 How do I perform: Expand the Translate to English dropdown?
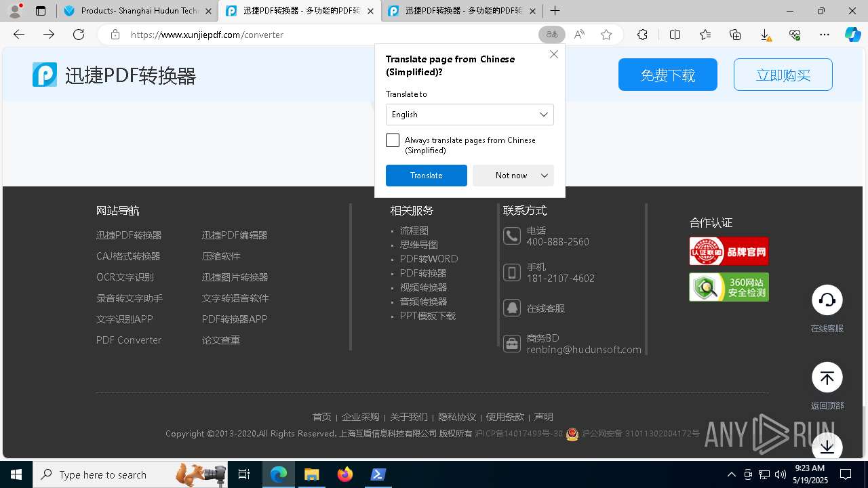click(x=470, y=115)
